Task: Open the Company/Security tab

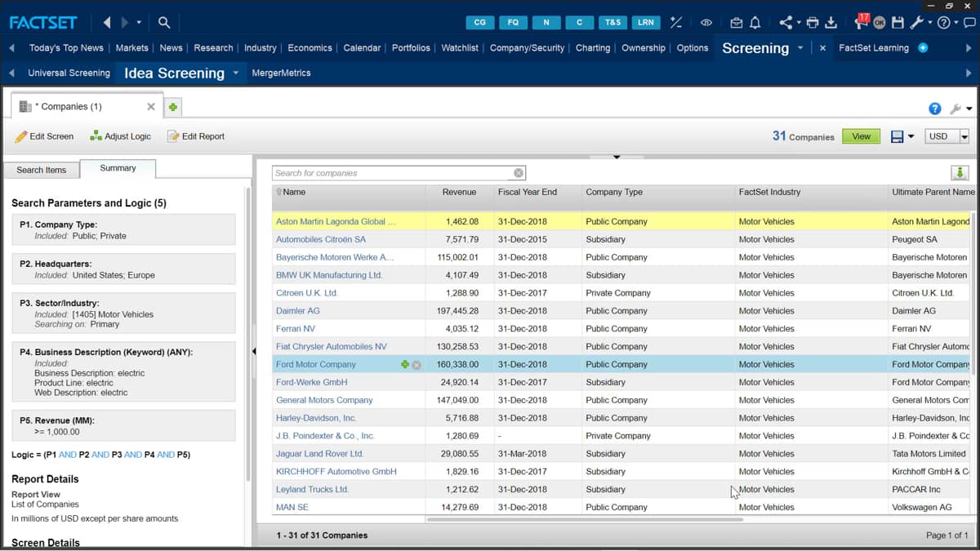Action: 527,48
